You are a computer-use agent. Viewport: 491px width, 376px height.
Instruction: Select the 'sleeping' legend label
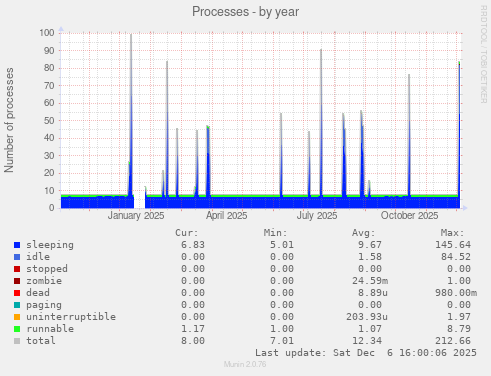point(50,245)
